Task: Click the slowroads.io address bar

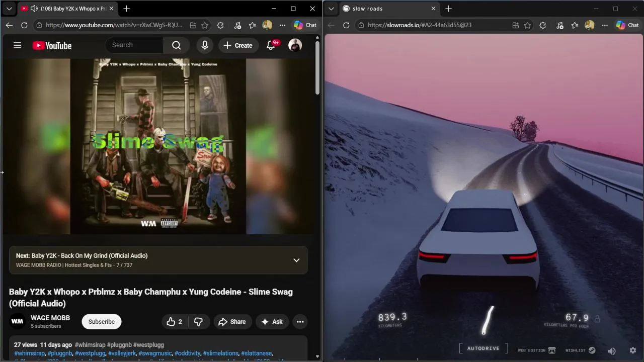Action: 420,25
